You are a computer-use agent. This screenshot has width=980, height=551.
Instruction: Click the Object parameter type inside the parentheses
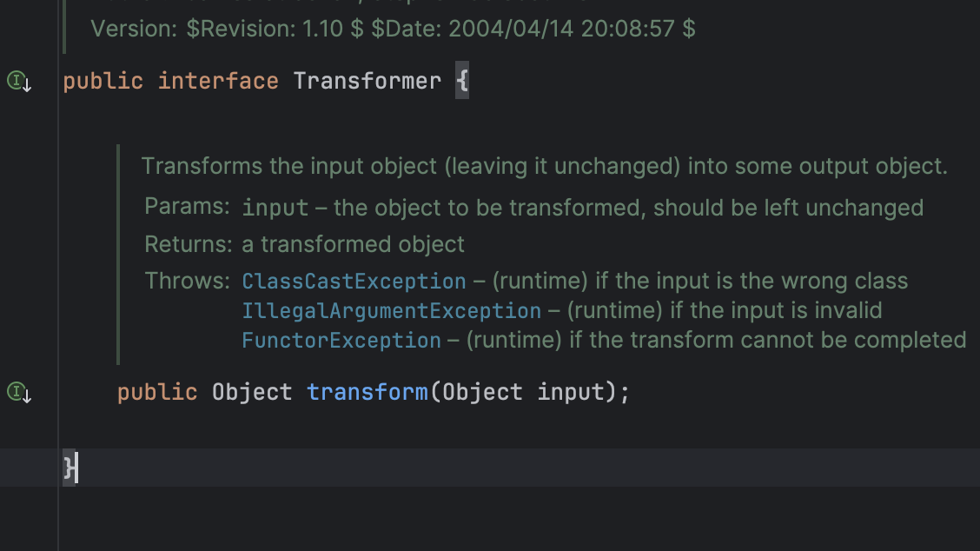coord(482,392)
